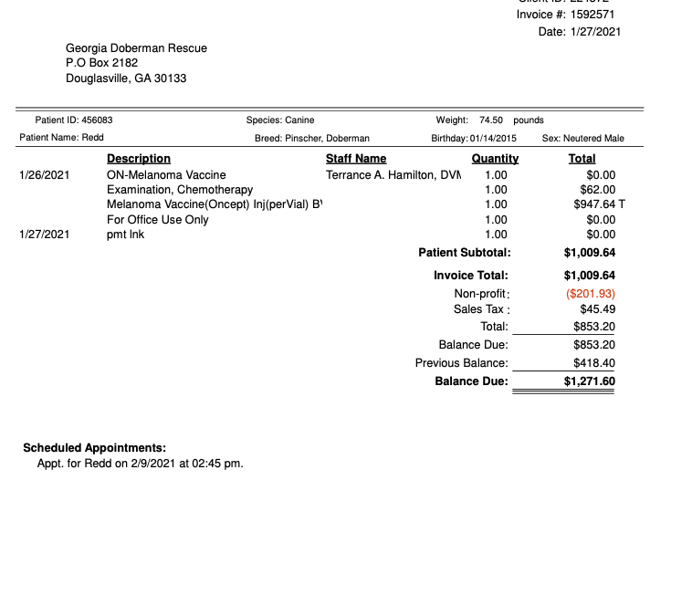Image resolution: width=692 pixels, height=616 pixels.
Task: Click Invoice Total amount $1,009.64
Action: [590, 276]
